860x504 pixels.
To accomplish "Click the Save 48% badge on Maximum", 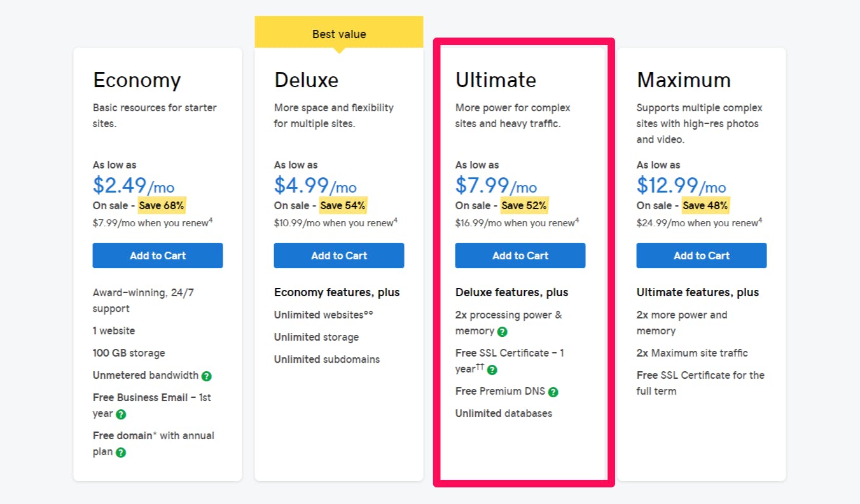I will pyautogui.click(x=705, y=205).
